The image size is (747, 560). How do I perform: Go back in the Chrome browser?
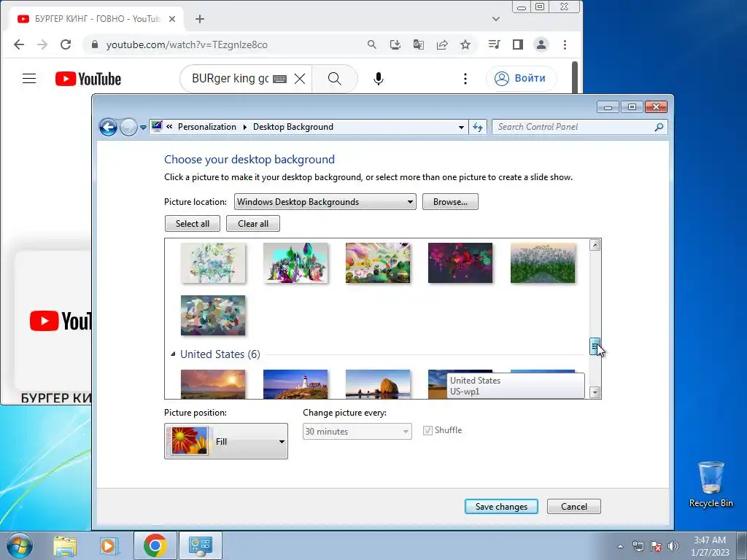[x=18, y=44]
